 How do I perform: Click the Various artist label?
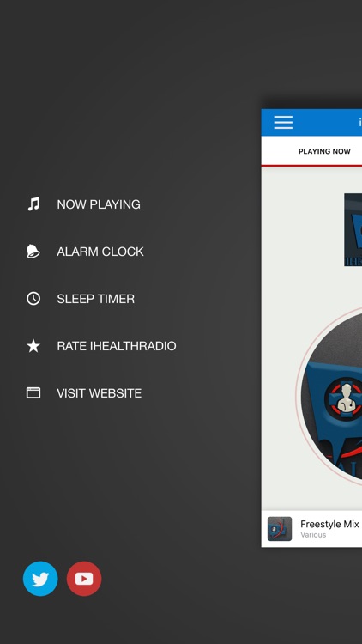pyautogui.click(x=313, y=535)
